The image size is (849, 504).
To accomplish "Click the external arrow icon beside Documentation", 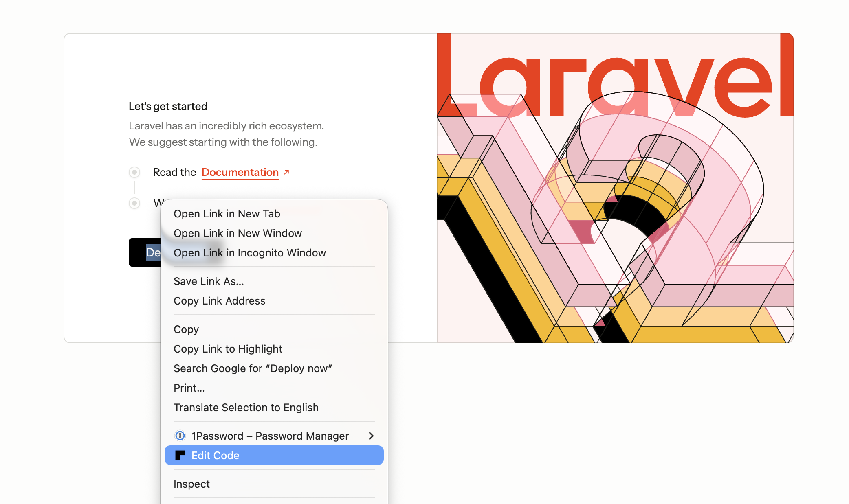I will click(286, 172).
